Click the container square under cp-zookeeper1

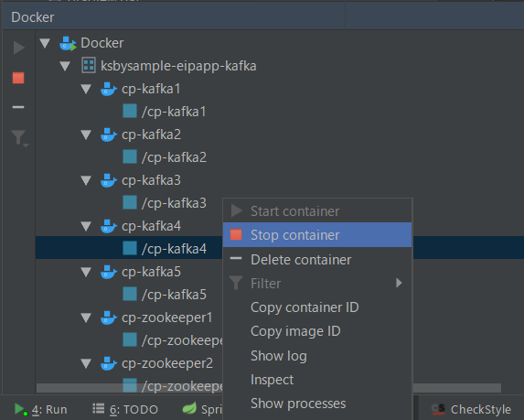(130, 340)
